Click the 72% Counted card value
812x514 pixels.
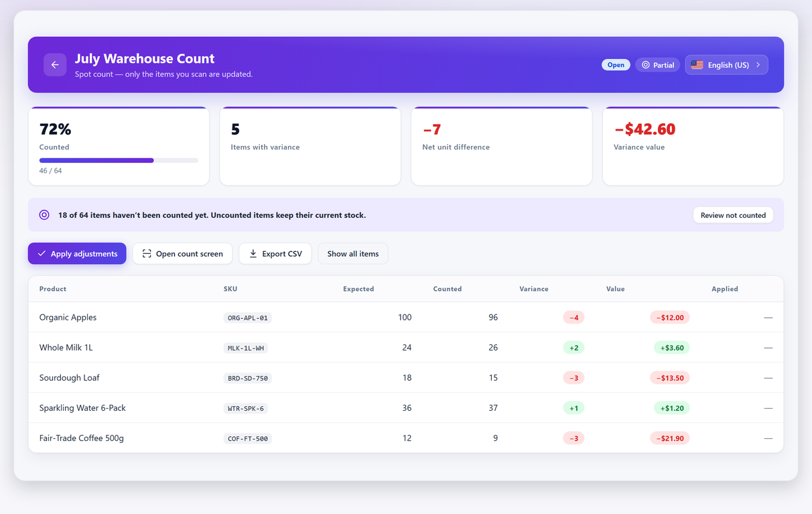pos(55,129)
